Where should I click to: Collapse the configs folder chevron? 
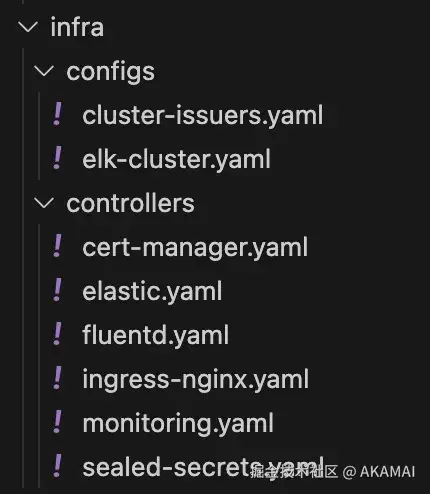pyautogui.click(x=44, y=71)
